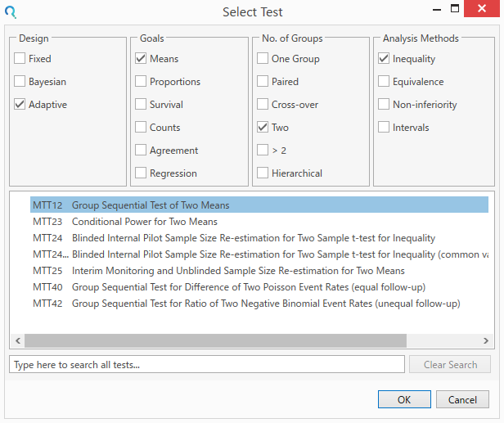This screenshot has width=504, height=423.
Task: Select MTT23 Conditional Power for Two Means
Action: point(144,222)
